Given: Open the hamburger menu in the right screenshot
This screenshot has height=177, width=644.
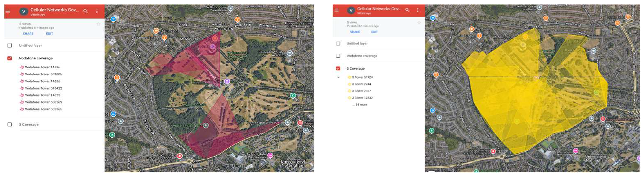Looking at the screenshot, I should [337, 10].
